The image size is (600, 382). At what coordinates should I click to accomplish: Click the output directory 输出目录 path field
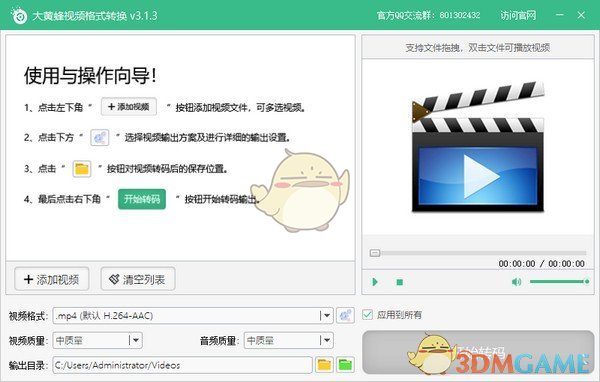[x=183, y=365]
